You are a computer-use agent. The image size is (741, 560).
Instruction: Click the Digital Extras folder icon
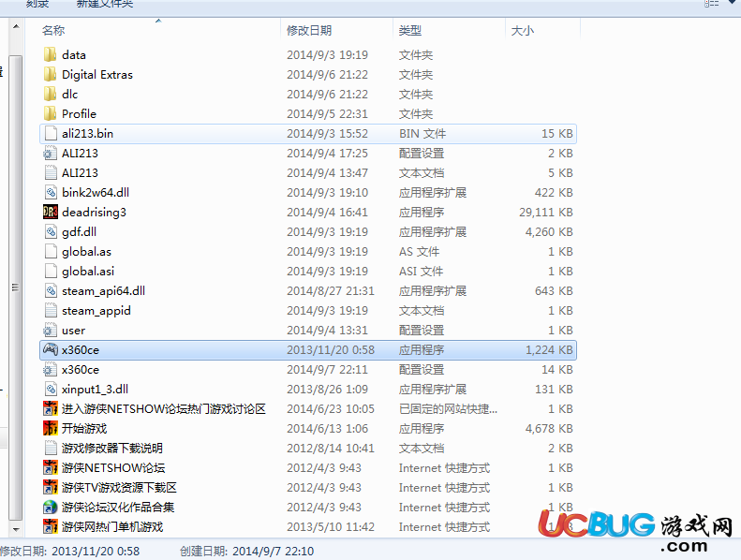pyautogui.click(x=50, y=75)
